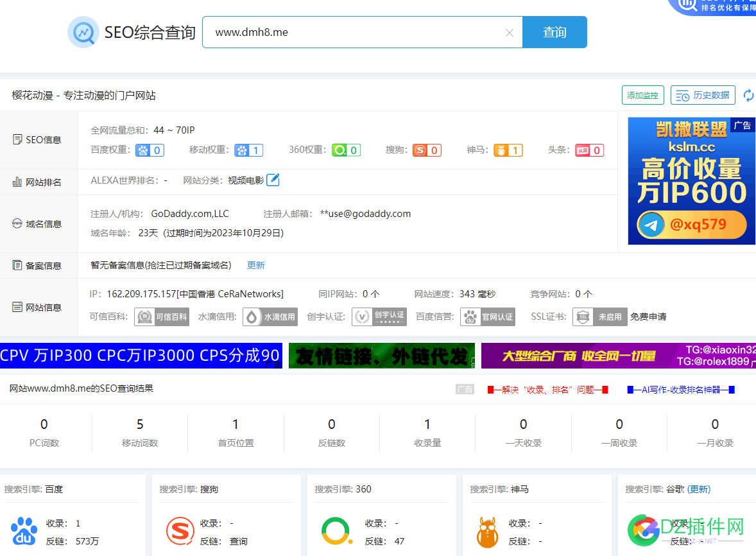Screen dimensions: 756x556
Task: Click the 一月收录 value 0
Action: click(x=715, y=424)
